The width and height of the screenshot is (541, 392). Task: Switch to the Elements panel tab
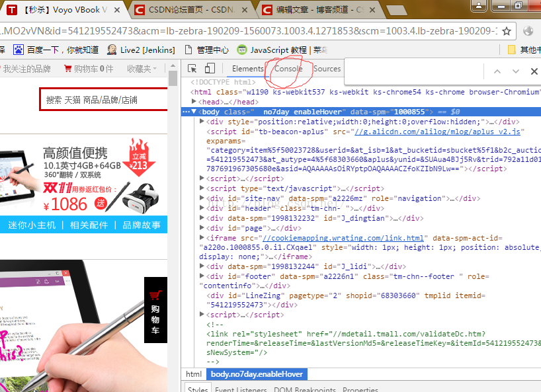tap(248, 69)
